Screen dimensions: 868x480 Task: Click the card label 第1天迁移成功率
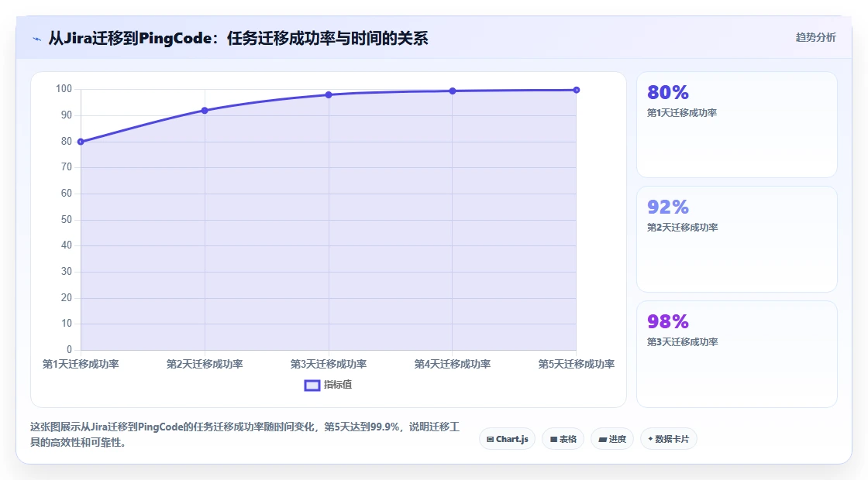[682, 113]
